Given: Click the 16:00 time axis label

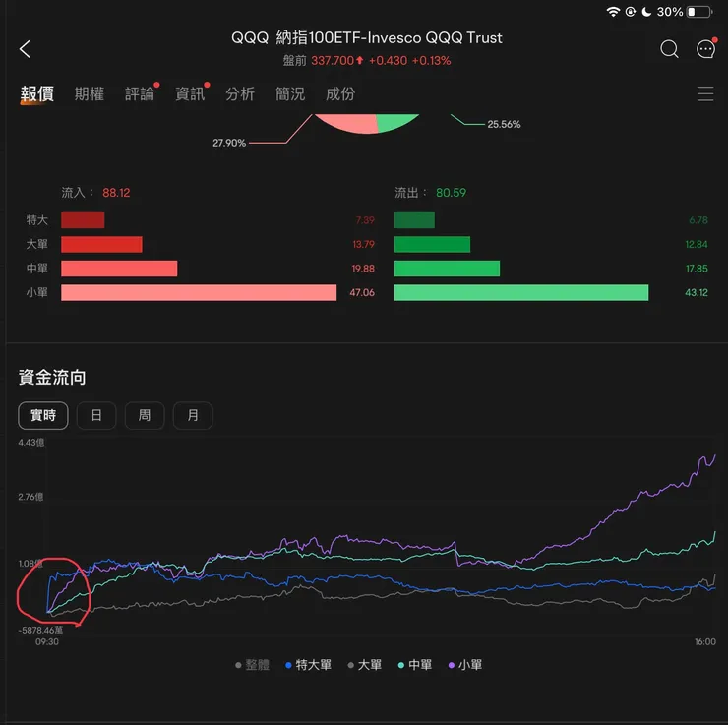Looking at the screenshot, I should point(704,642).
